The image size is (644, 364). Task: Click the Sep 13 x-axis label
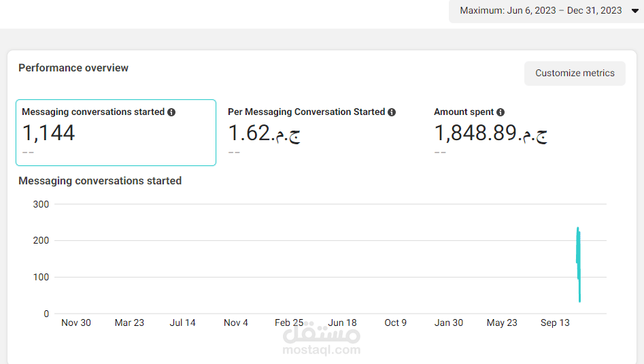pyautogui.click(x=555, y=323)
